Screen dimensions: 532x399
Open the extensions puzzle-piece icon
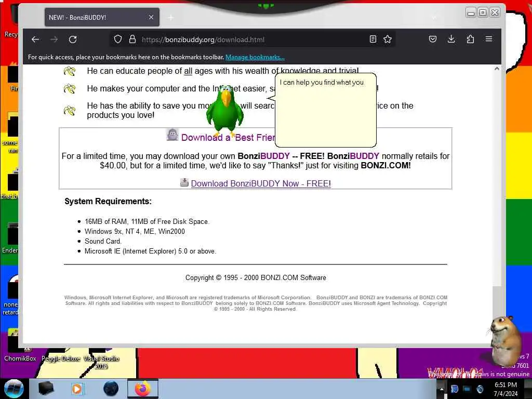click(470, 39)
